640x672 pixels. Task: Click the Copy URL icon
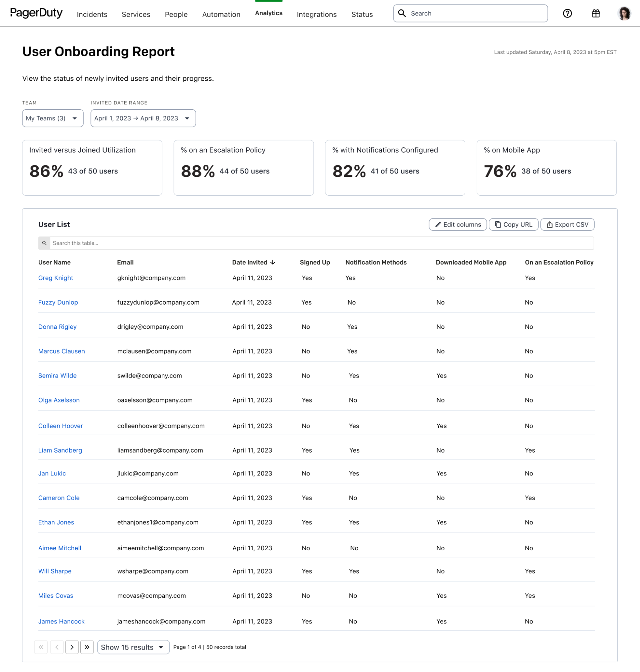[x=498, y=225]
